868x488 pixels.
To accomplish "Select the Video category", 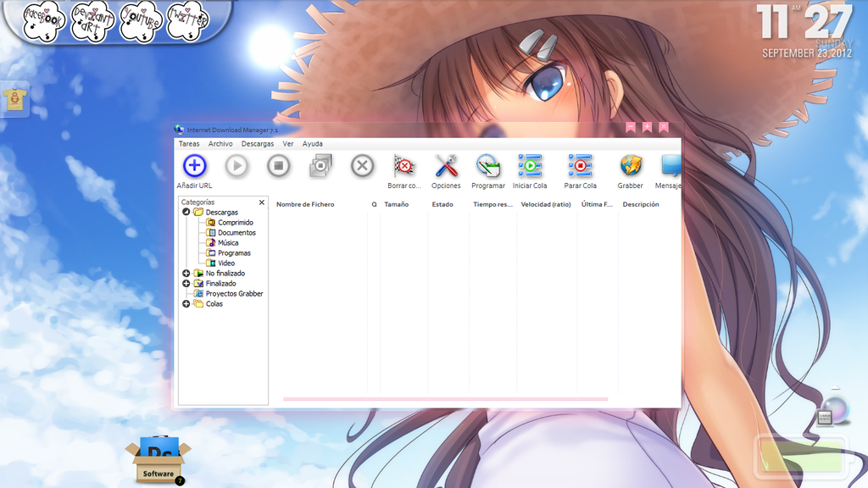I will [x=225, y=263].
